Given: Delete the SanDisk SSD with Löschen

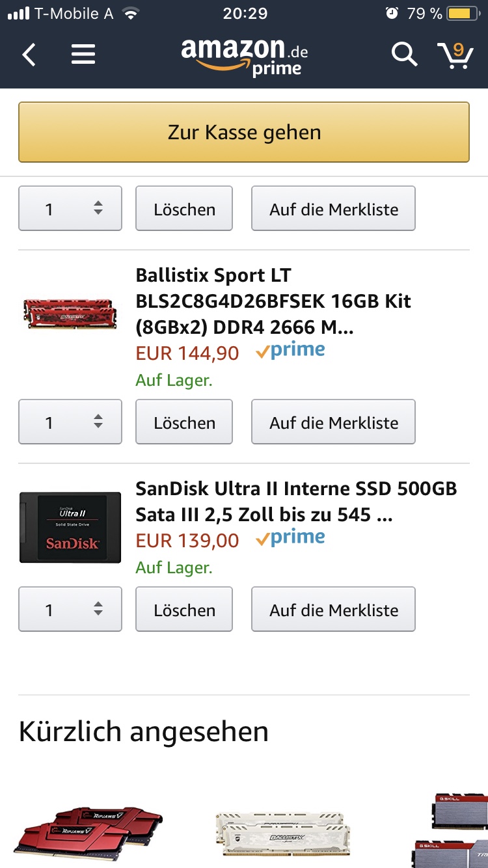Looking at the screenshot, I should 183,609.
